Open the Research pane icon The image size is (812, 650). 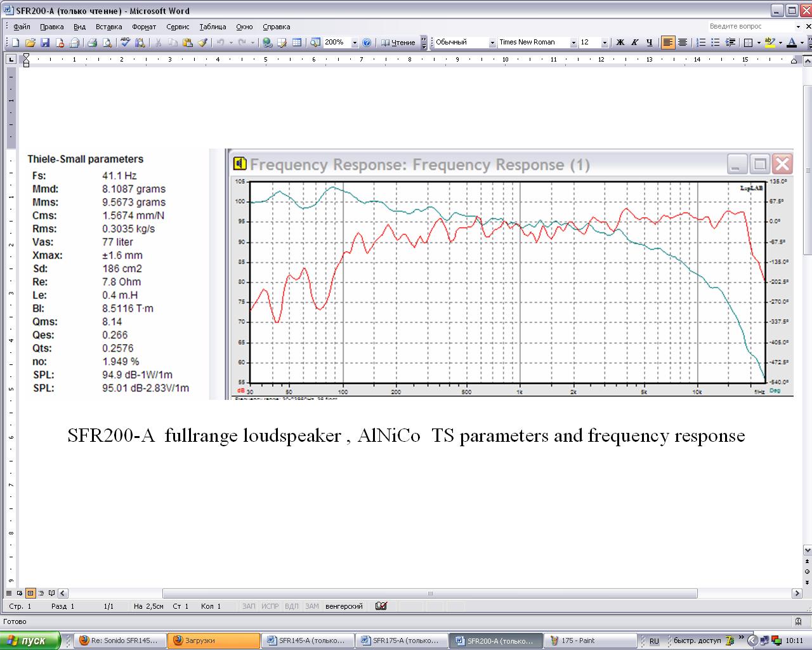(x=140, y=43)
